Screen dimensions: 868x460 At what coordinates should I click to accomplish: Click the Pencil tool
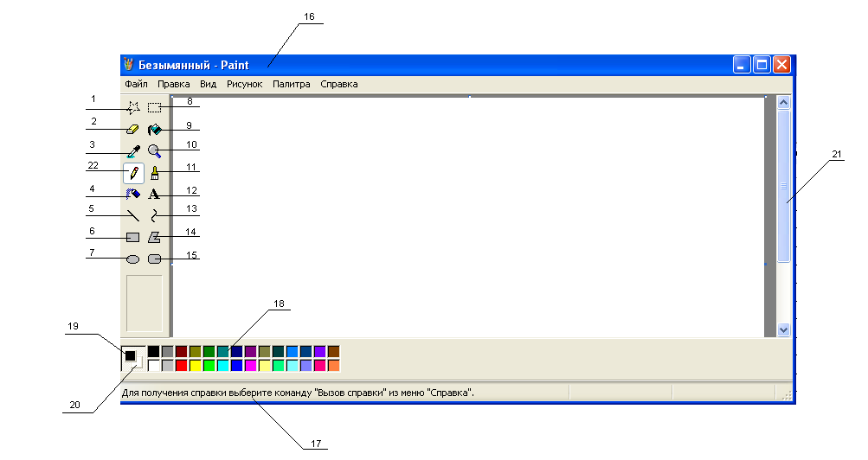(133, 173)
